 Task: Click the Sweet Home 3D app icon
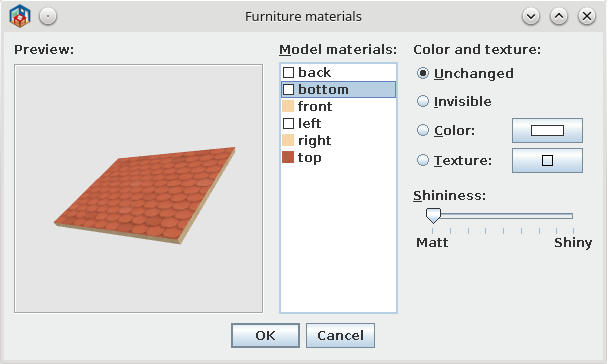pyautogui.click(x=20, y=16)
